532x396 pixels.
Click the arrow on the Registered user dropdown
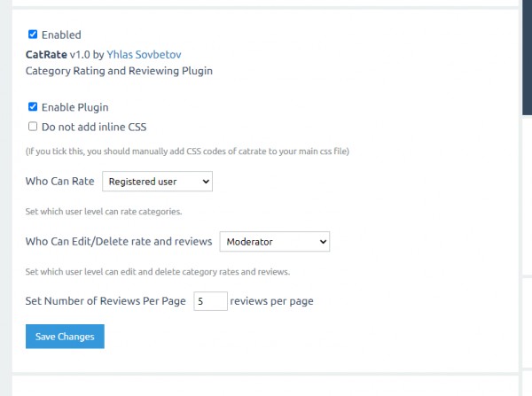tap(206, 181)
